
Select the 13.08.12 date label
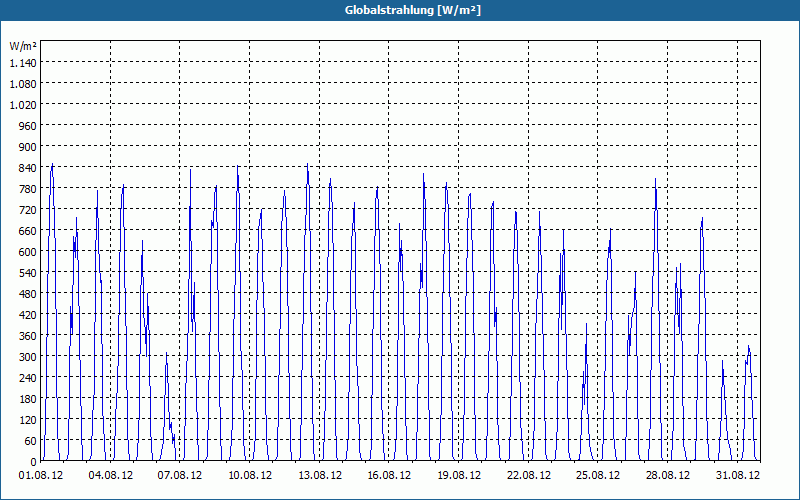coord(320,476)
